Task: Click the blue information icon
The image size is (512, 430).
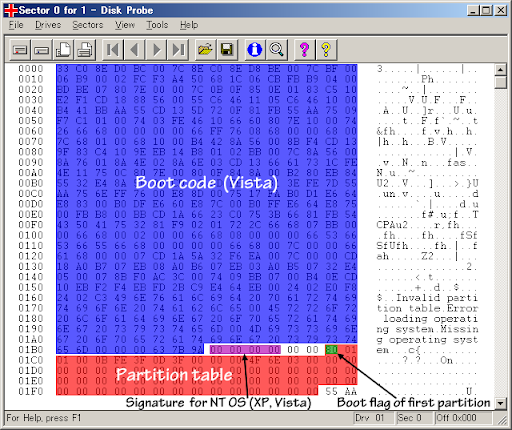Action: click(x=255, y=50)
